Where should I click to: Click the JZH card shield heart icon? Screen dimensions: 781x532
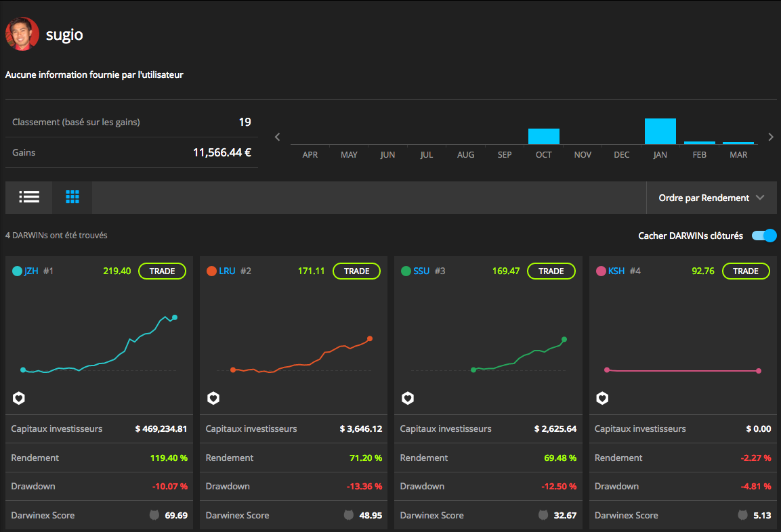pyautogui.click(x=19, y=398)
